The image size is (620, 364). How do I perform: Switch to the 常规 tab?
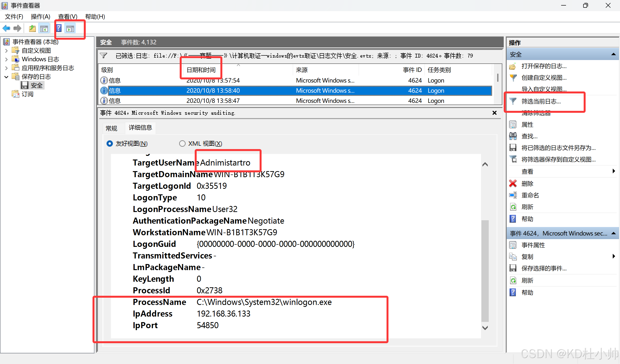pyautogui.click(x=111, y=128)
